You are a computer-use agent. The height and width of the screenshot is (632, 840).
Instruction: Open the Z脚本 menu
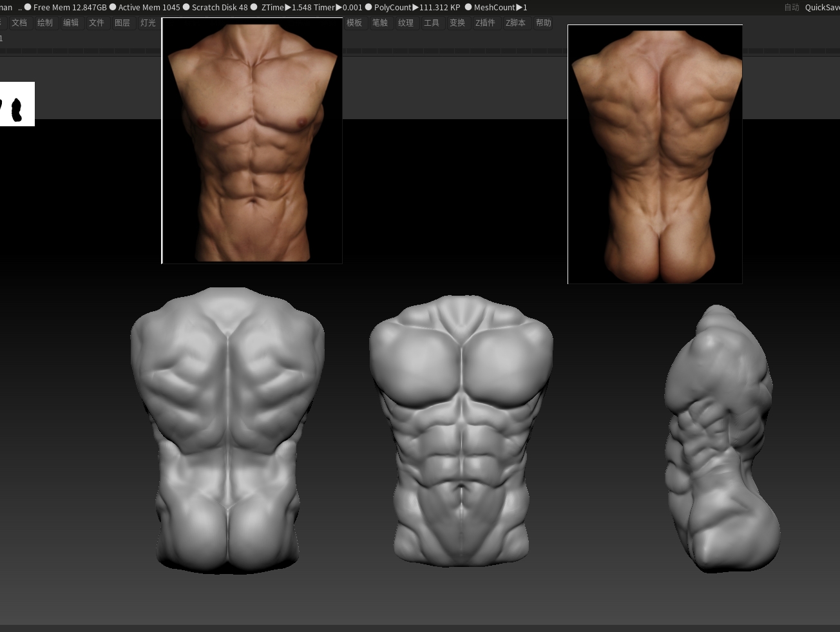pyautogui.click(x=515, y=23)
